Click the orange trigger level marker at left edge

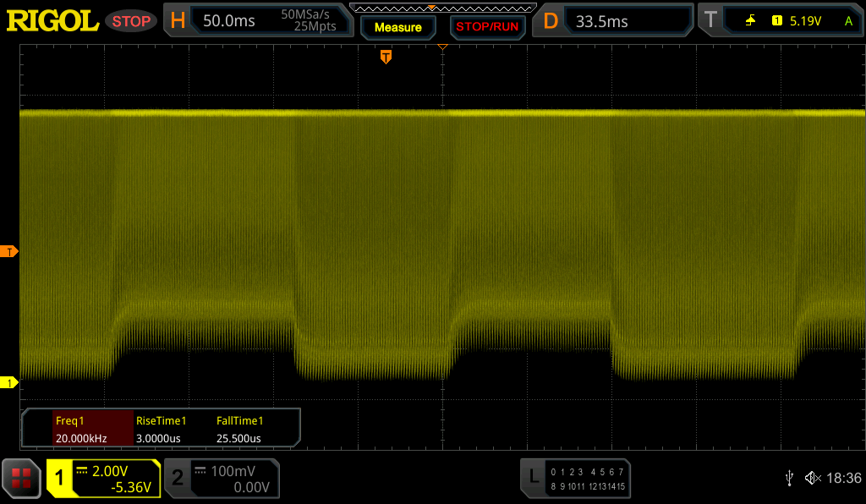9,251
